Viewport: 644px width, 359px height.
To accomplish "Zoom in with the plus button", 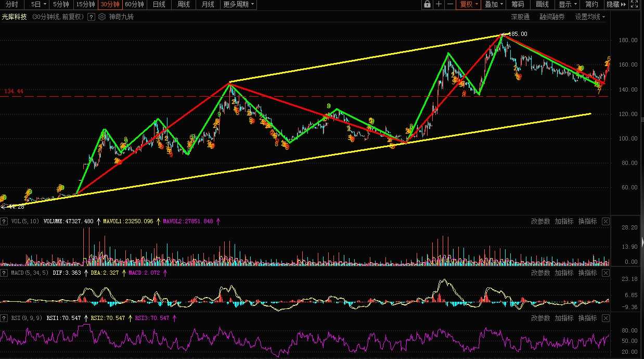I will [439, 4].
